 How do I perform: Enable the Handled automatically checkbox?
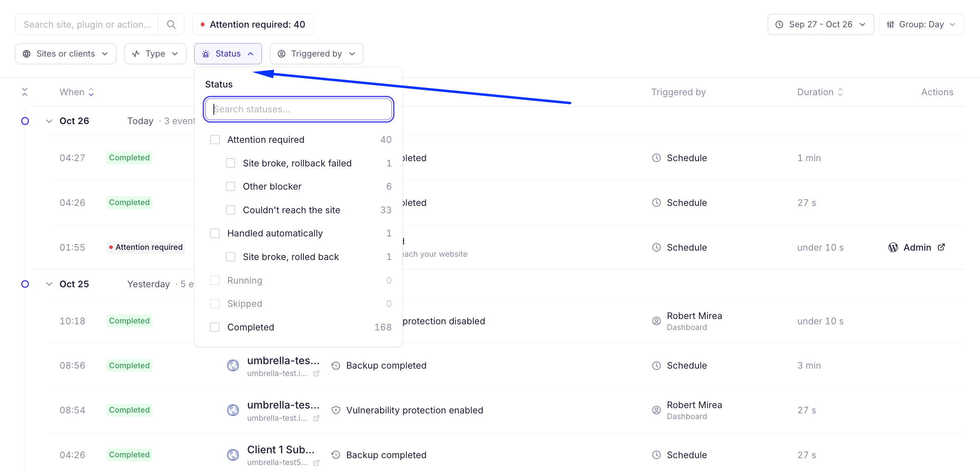pos(215,233)
